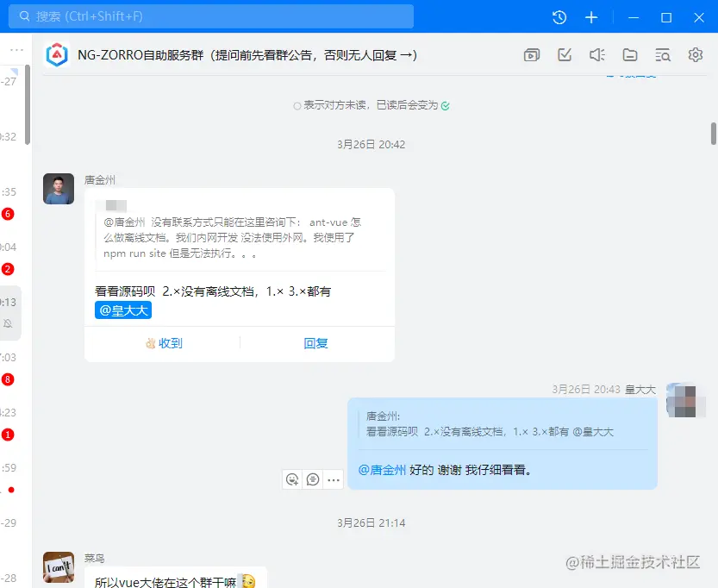Image resolution: width=718 pixels, height=588 pixels.
Task: Click 唐金州's avatar photo
Action: click(x=59, y=189)
